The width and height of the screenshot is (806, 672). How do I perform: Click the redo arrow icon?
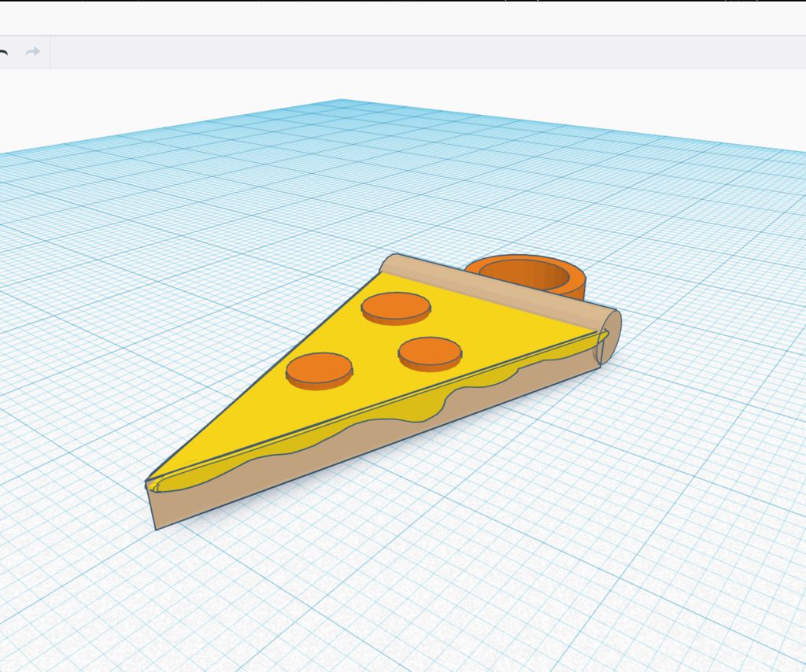(31, 51)
